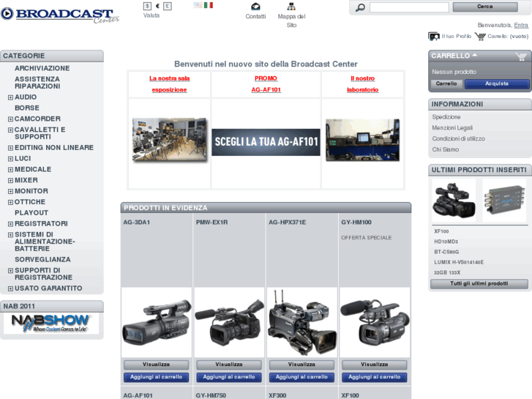532x399 pixels.
Task: Expand SUPPORTI DI REGISTRAZIONE category
Action: coord(10,271)
